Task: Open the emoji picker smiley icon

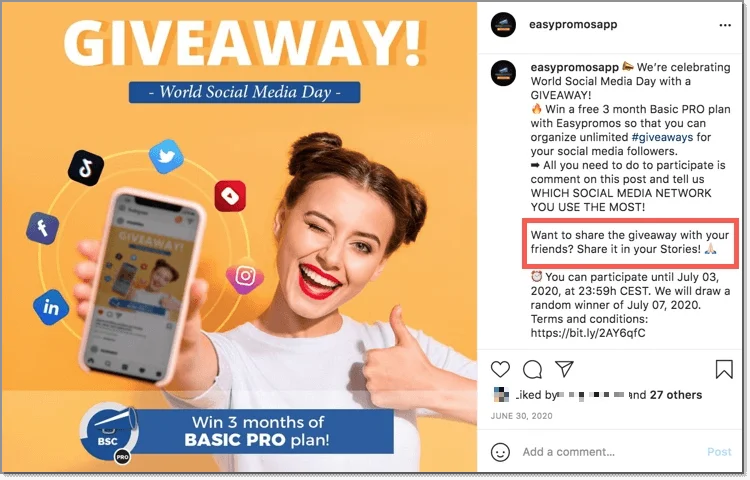Action: 500,452
